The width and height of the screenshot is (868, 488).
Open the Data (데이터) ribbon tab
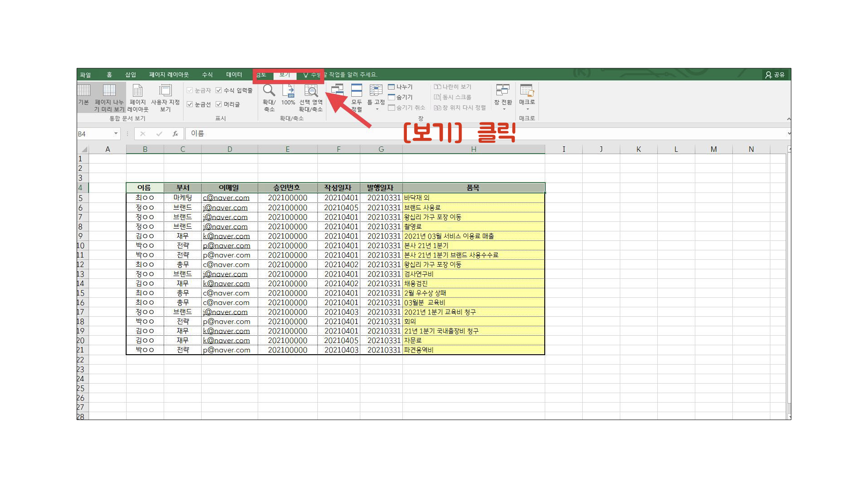[x=234, y=75]
